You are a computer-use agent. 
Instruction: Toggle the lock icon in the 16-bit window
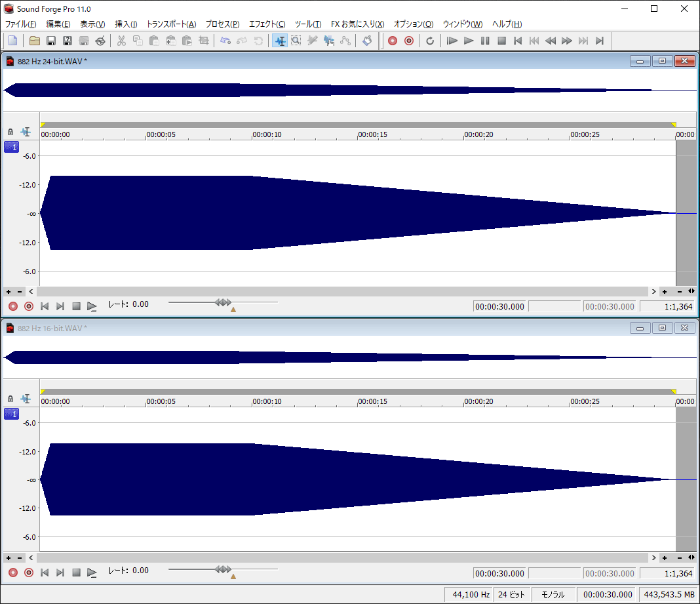coord(10,399)
